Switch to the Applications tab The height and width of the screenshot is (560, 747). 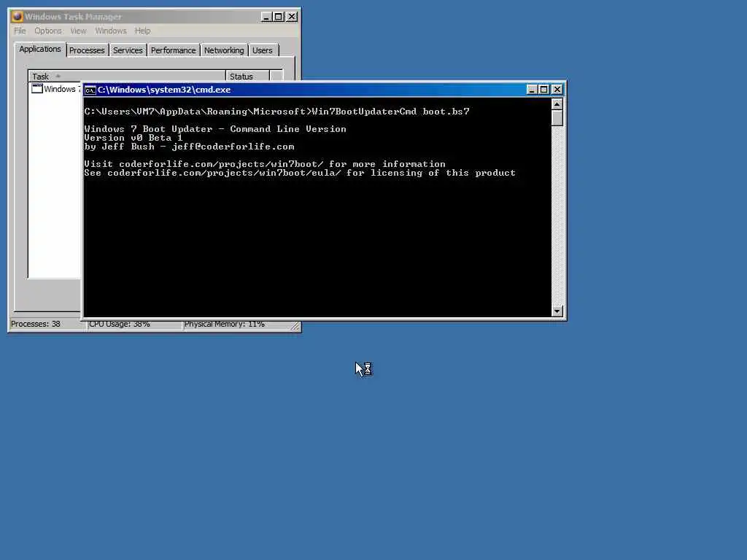pyautogui.click(x=40, y=49)
